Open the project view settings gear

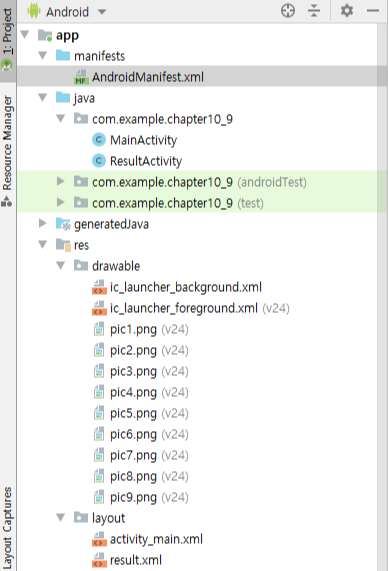click(346, 11)
